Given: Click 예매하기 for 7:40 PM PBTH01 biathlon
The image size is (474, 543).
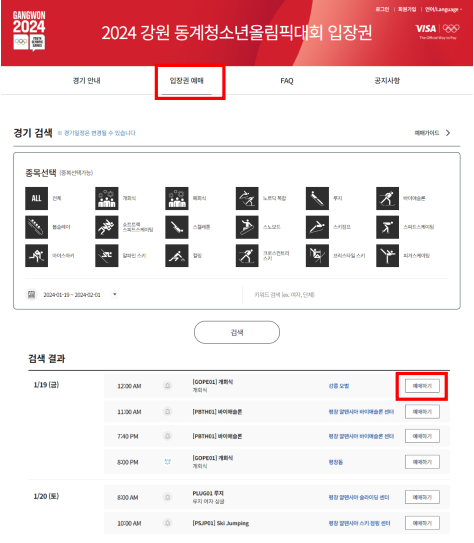Looking at the screenshot, I should pyautogui.click(x=422, y=436).
